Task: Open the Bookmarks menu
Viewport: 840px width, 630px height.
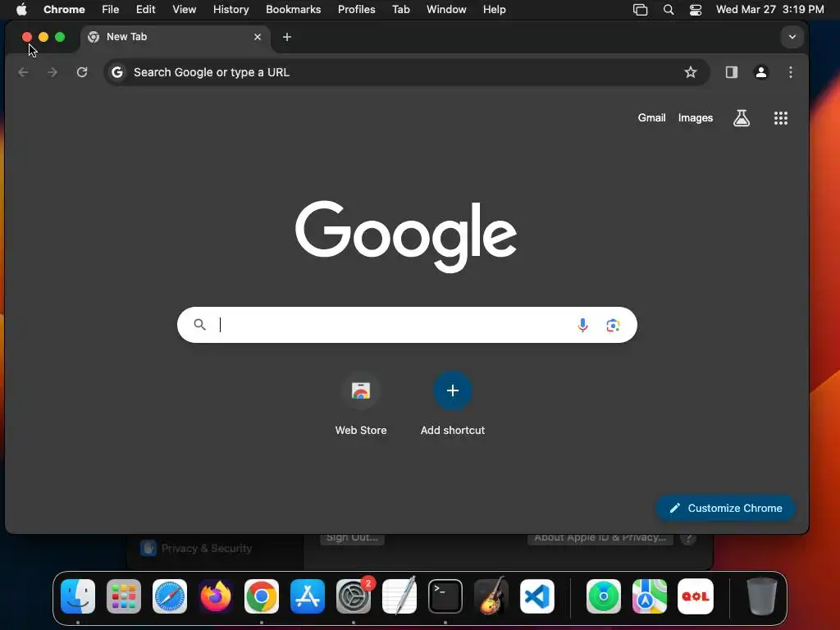Action: coord(293,9)
